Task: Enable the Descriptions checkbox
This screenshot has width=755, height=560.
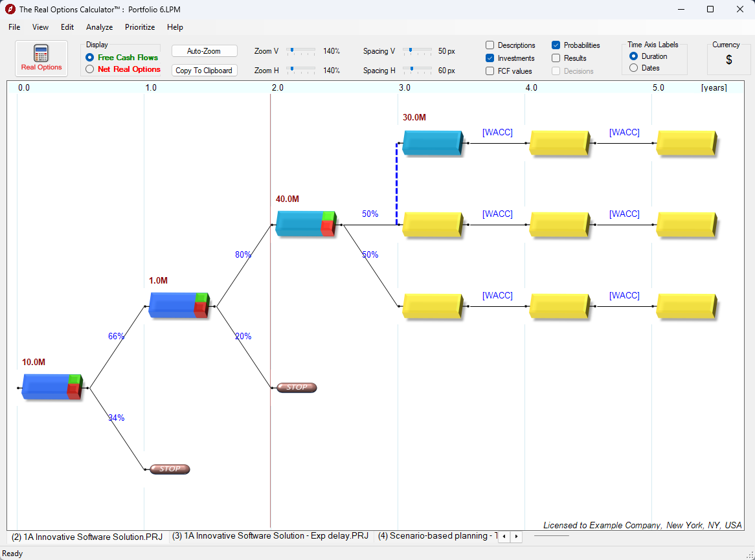Action: (489, 45)
